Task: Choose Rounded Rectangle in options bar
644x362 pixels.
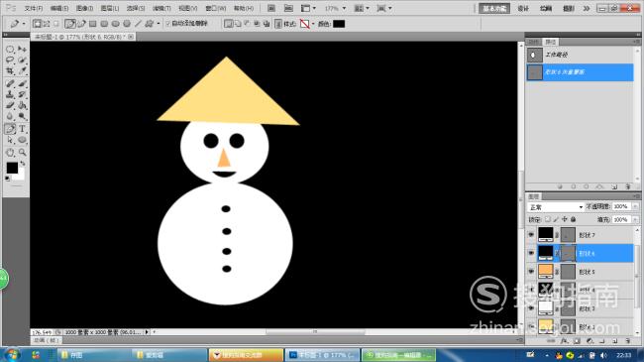Action: pyautogui.click(x=104, y=24)
